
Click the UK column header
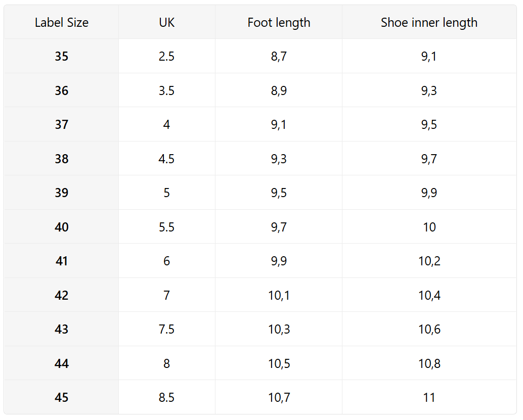click(166, 23)
